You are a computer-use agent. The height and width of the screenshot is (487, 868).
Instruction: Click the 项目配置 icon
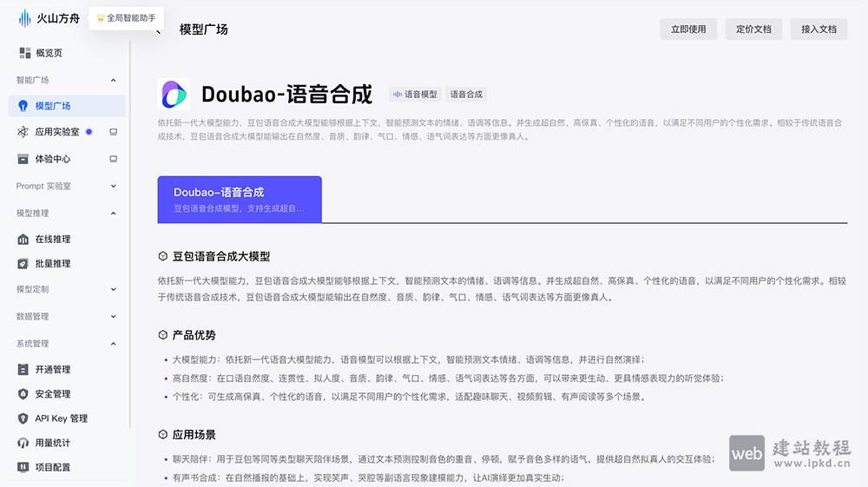23,467
